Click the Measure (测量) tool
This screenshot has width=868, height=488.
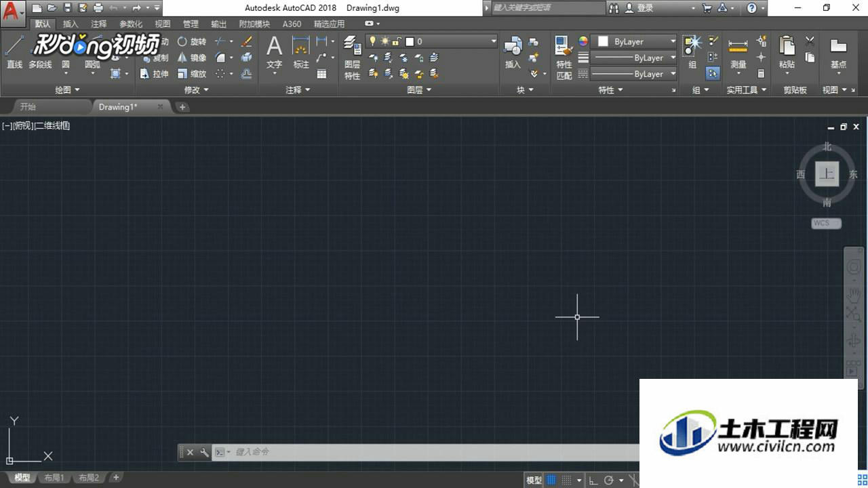738,53
